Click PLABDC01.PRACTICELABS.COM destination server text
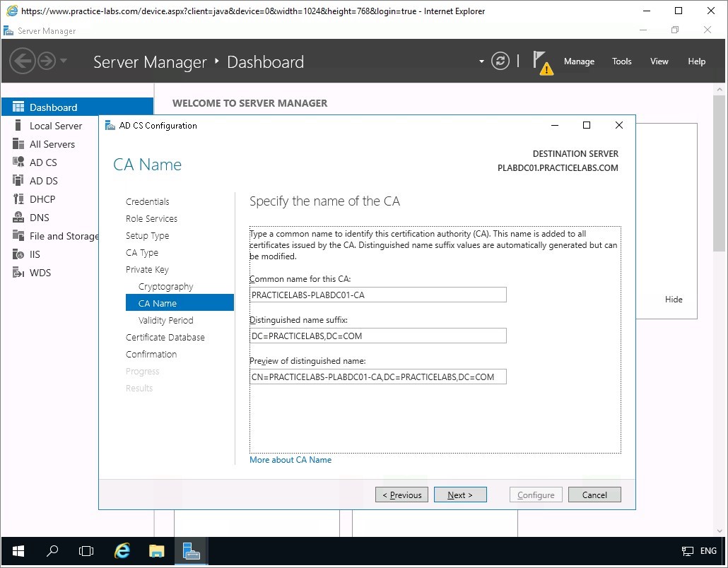 (x=558, y=168)
